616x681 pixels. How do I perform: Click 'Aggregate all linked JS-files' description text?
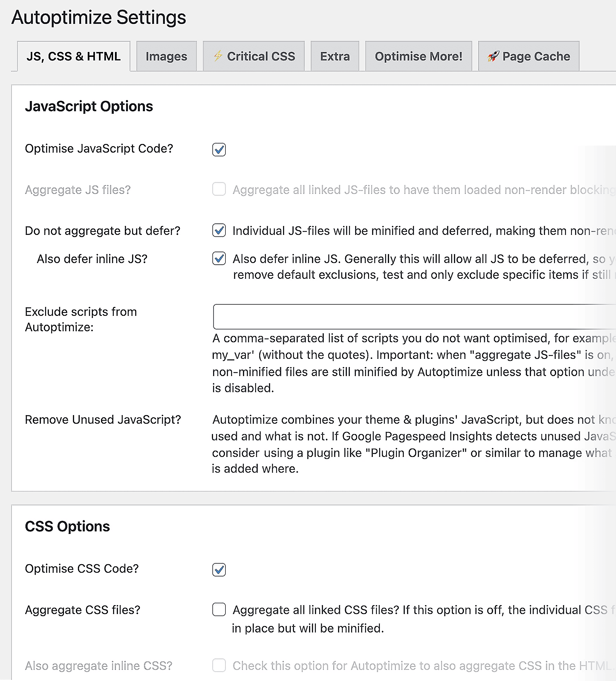[424, 190]
